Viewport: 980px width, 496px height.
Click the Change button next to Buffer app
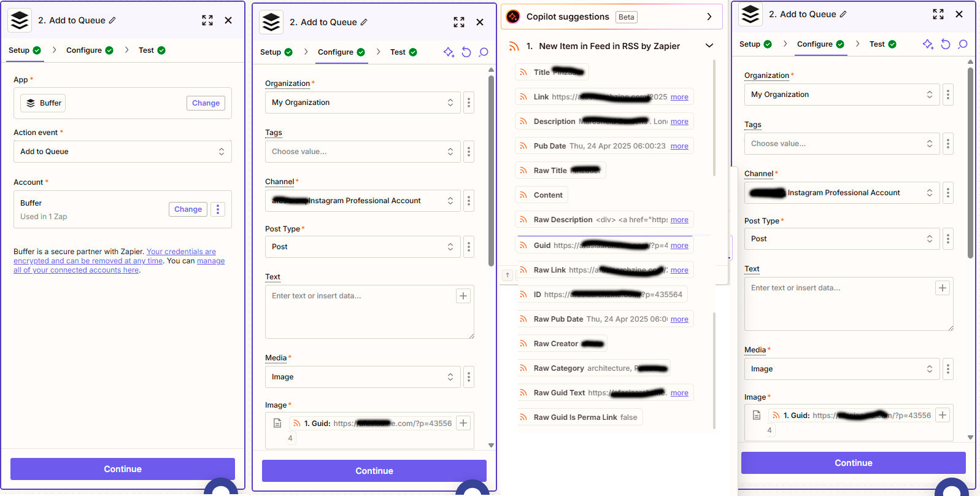(x=206, y=103)
